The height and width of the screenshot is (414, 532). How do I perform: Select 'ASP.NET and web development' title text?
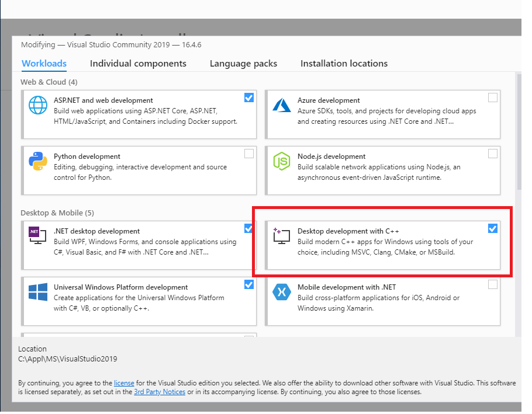click(103, 100)
